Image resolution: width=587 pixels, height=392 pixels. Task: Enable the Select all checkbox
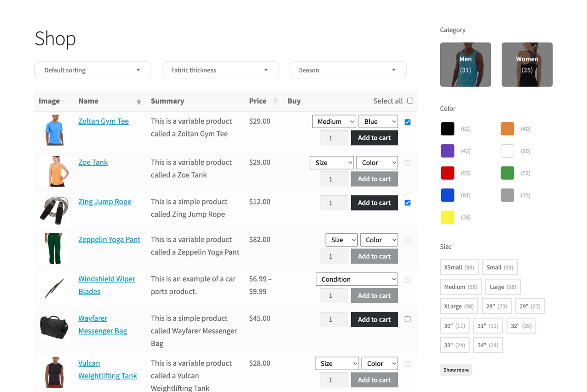click(x=410, y=100)
